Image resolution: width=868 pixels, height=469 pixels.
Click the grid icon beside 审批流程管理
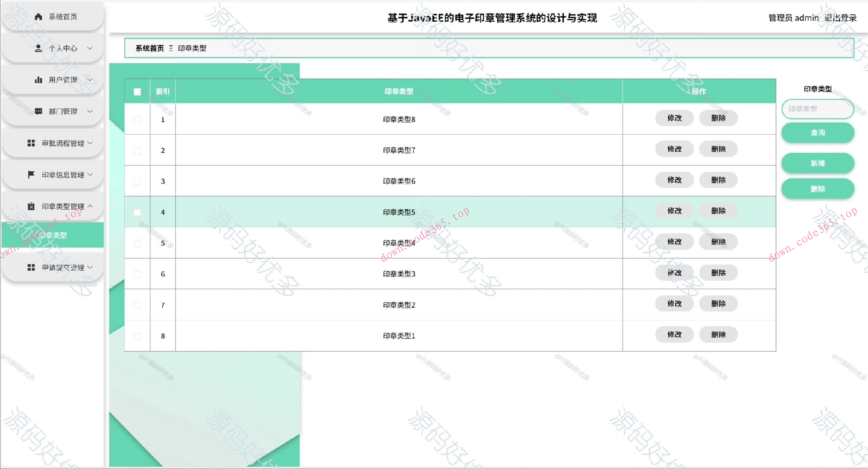[31, 143]
